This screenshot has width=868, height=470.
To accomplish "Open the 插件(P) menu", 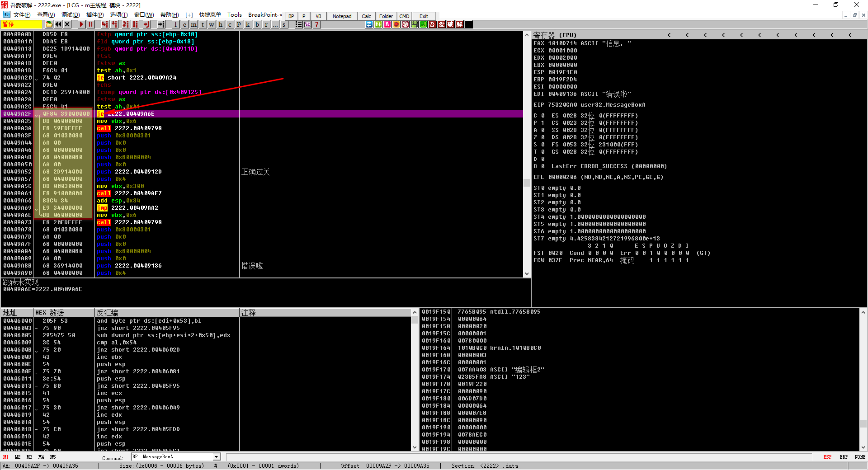I will point(95,15).
